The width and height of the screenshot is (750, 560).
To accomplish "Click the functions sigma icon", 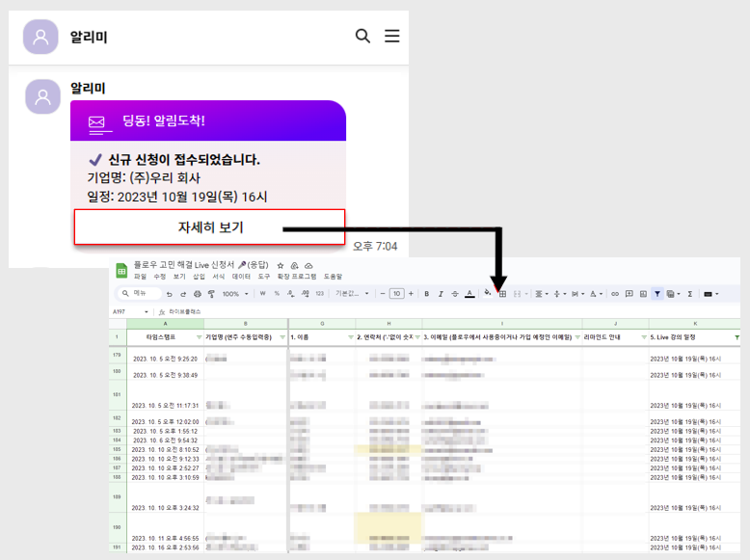I will 690,294.
